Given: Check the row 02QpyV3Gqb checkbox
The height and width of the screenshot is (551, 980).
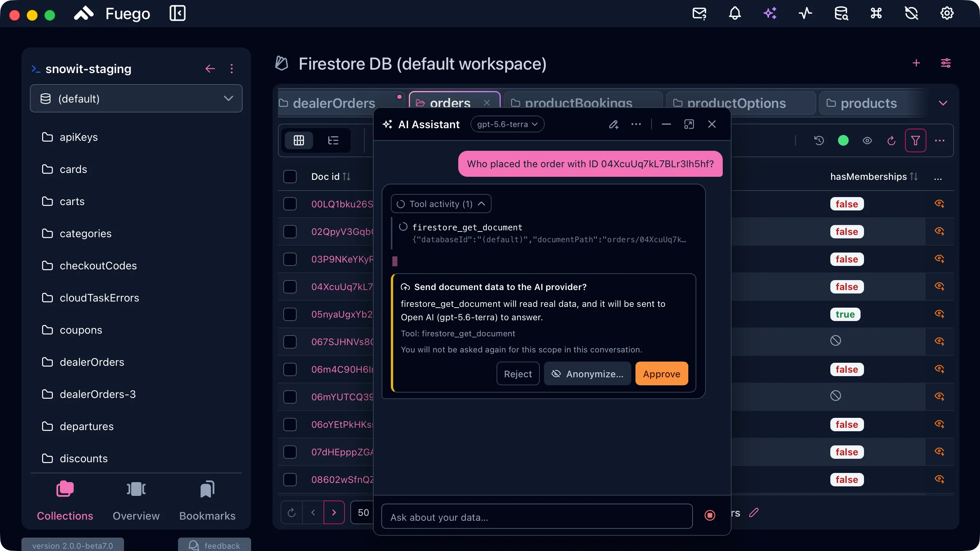Looking at the screenshot, I should coord(290,231).
